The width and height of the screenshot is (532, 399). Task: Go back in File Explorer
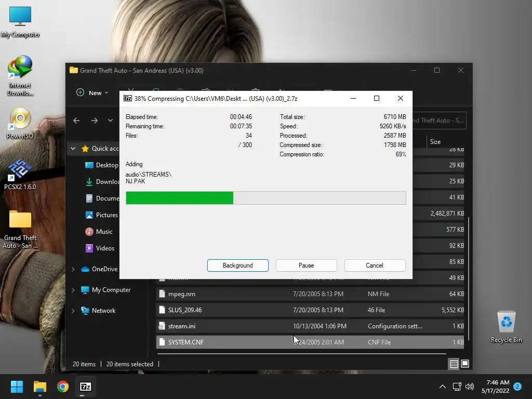pyautogui.click(x=76, y=121)
